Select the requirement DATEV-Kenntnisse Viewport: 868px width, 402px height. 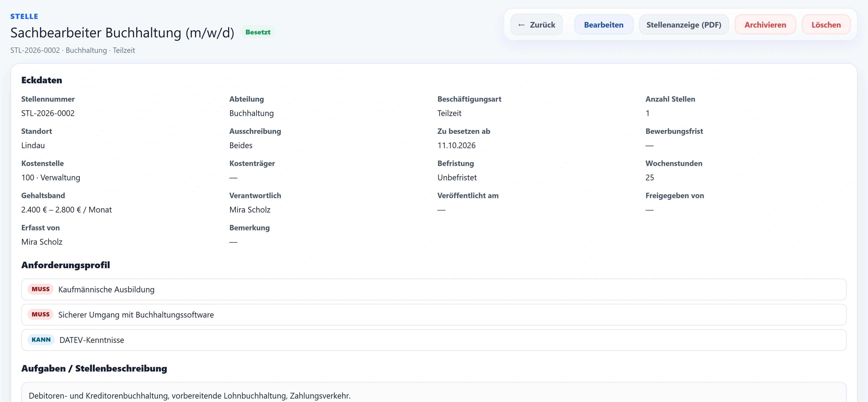tap(92, 340)
